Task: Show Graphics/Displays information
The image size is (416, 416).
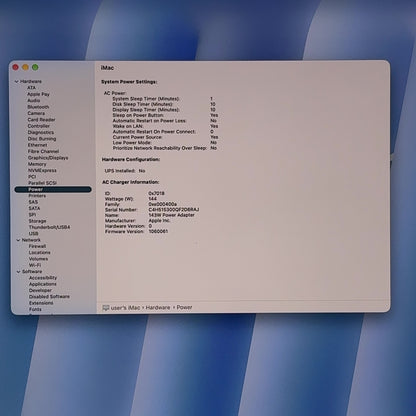Action: (48, 158)
